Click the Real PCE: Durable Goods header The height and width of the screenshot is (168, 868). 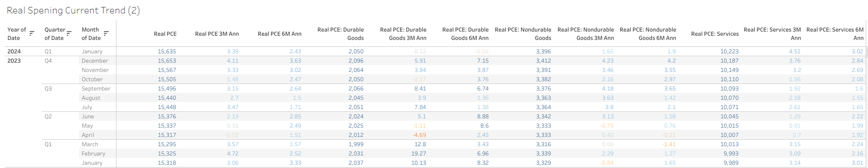coord(341,34)
